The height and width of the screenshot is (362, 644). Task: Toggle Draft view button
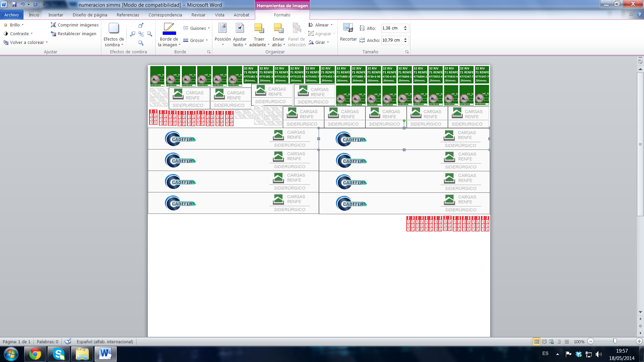567,342
